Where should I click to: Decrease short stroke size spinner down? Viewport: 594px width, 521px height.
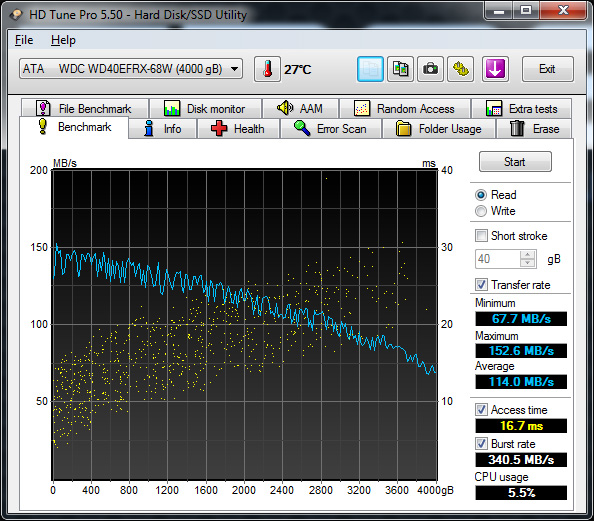pyautogui.click(x=527, y=263)
